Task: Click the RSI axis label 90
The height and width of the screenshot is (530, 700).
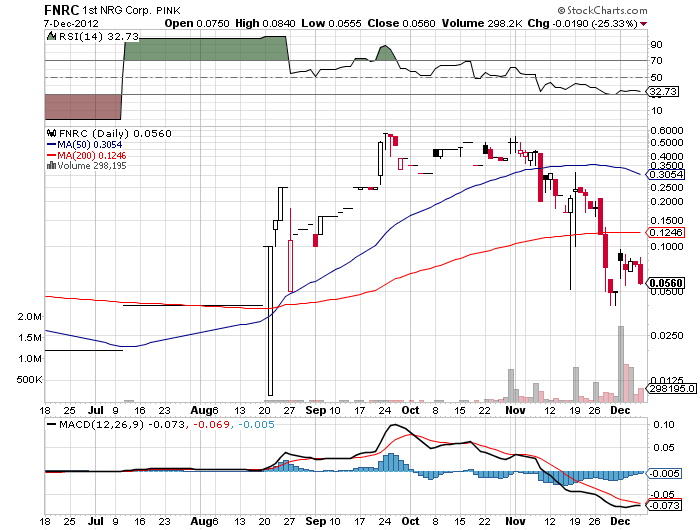Action: click(656, 44)
